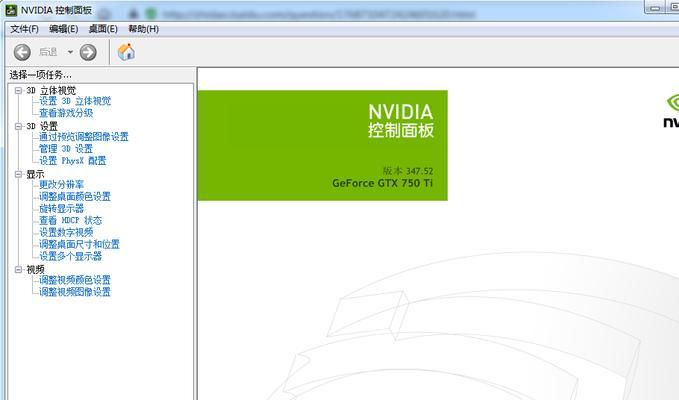Select 旋转显示器 task
679x400 pixels.
(x=61, y=208)
